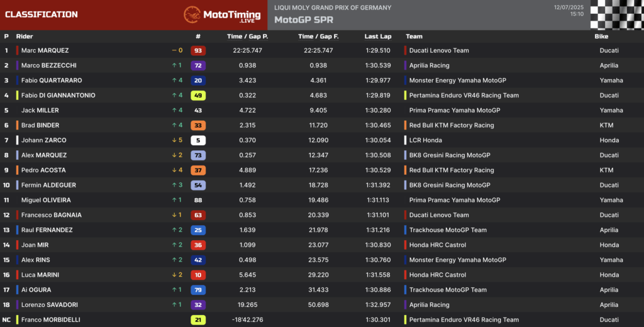
Task: Select Zarco's number 5 badge
Action: pyautogui.click(x=198, y=140)
